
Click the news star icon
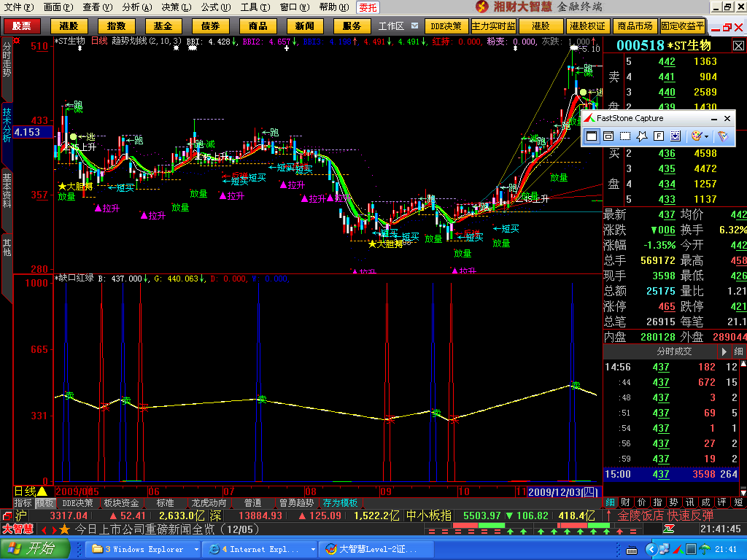pos(64,529)
